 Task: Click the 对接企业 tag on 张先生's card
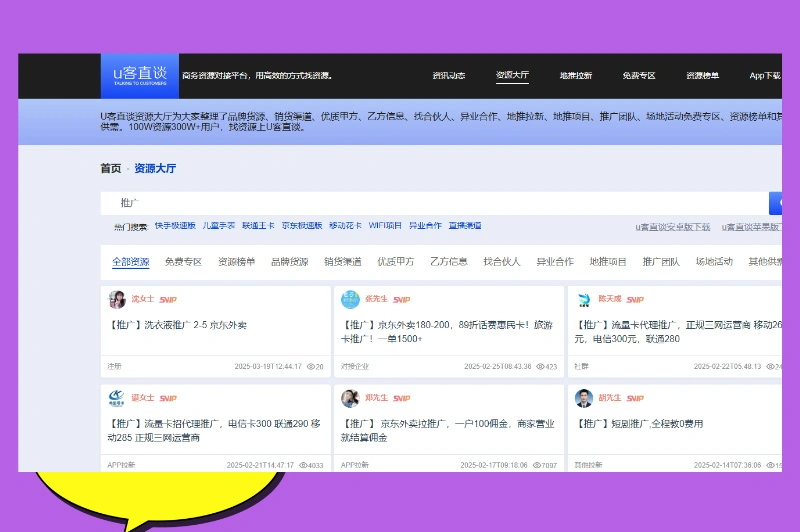355,366
